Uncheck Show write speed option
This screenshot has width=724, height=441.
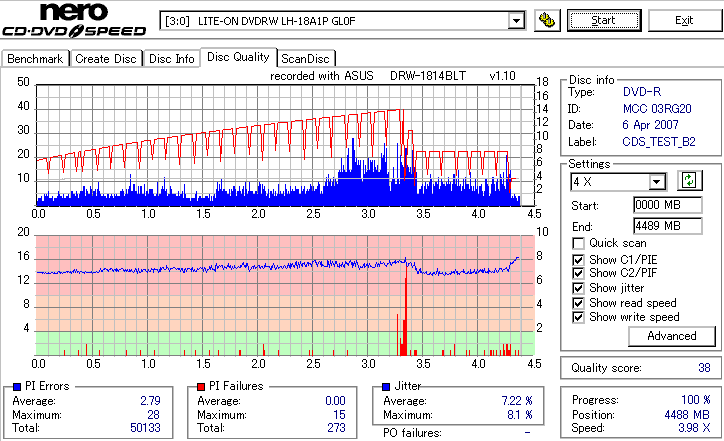pos(578,317)
